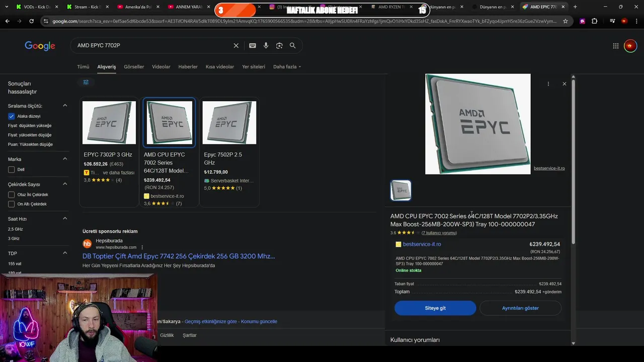The height and width of the screenshot is (362, 644).
Task: Click bestservice-it.ro image source link
Action: pyautogui.click(x=549, y=168)
